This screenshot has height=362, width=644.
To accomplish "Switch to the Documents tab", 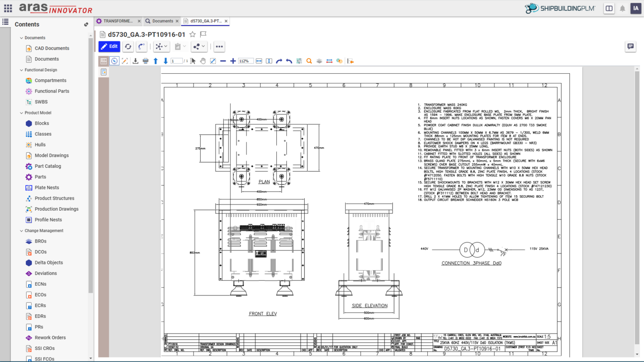I will pyautogui.click(x=162, y=21).
